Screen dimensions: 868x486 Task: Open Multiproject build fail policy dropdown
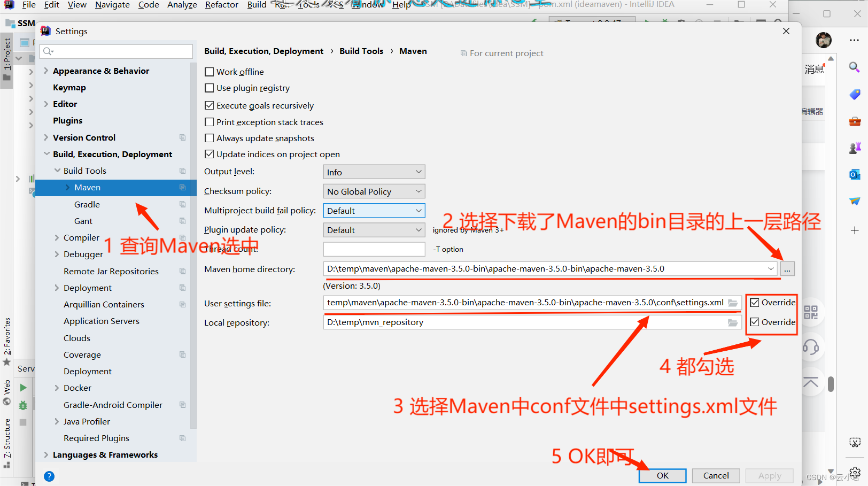coord(374,211)
